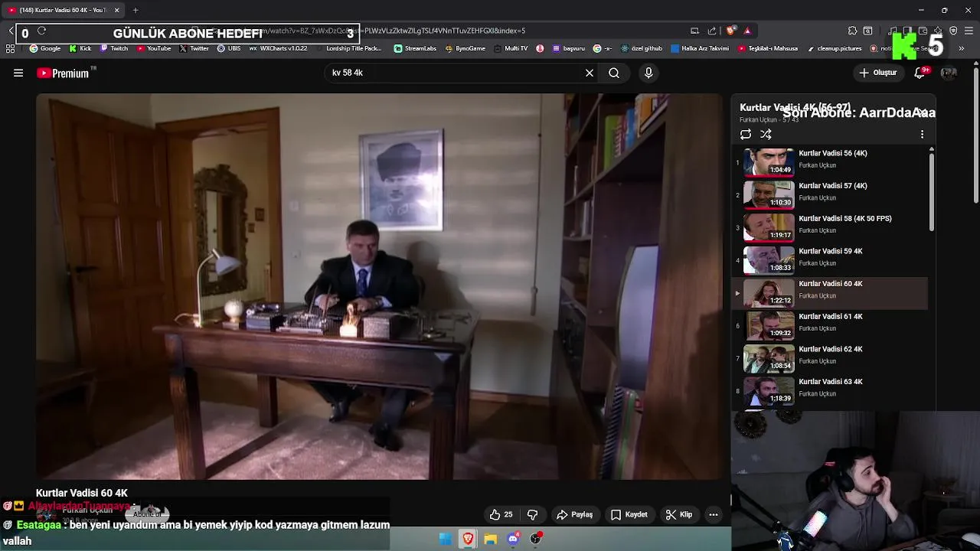This screenshot has height=551, width=980.
Task: Play Kurtlar Vadisi 57 (4K) from playlist
Action: pos(830,194)
